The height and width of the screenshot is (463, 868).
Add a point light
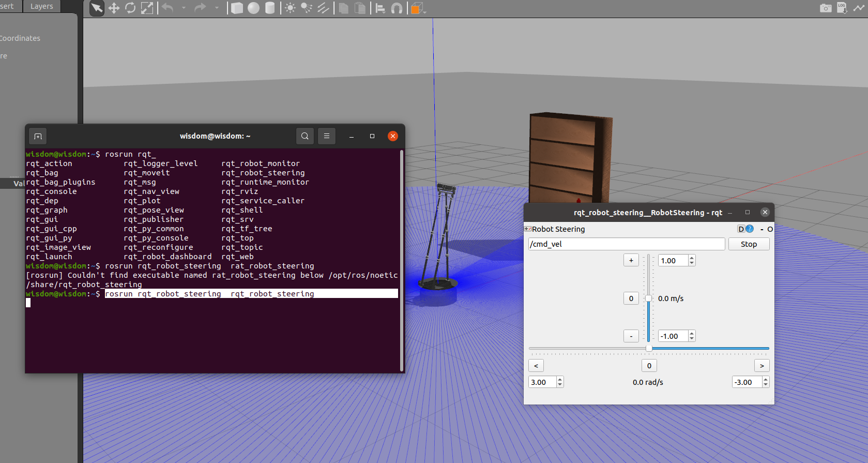290,8
